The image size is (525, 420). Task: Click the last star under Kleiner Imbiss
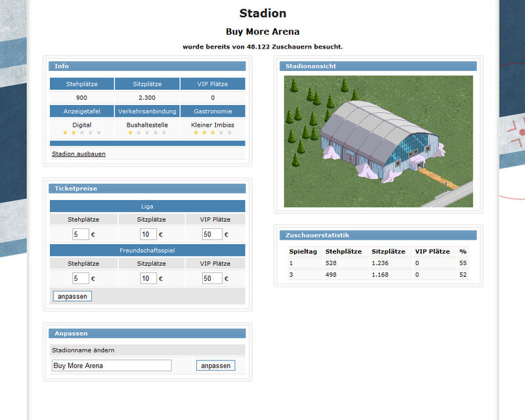pos(229,133)
